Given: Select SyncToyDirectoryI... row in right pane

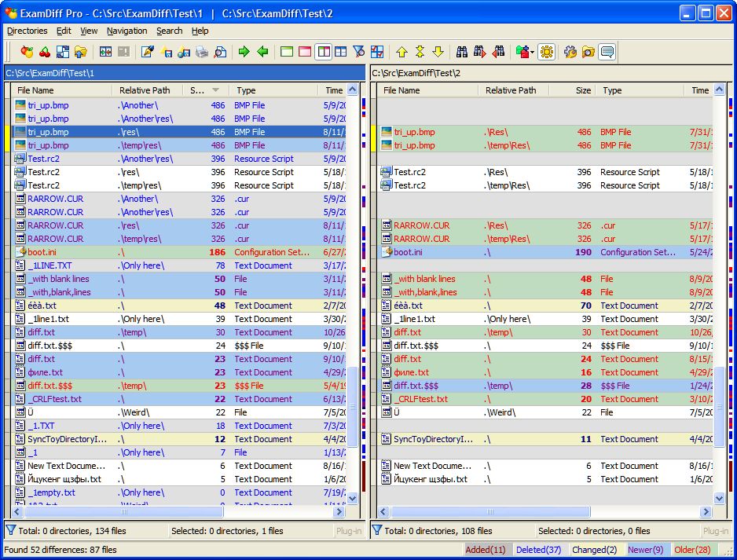Looking at the screenshot, I should 545,439.
